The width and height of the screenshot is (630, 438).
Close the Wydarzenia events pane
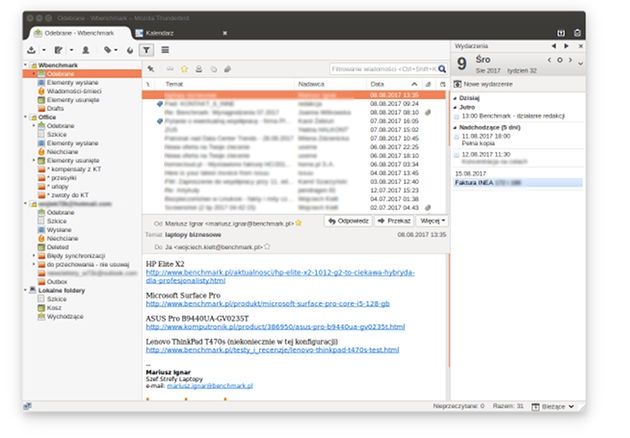581,46
